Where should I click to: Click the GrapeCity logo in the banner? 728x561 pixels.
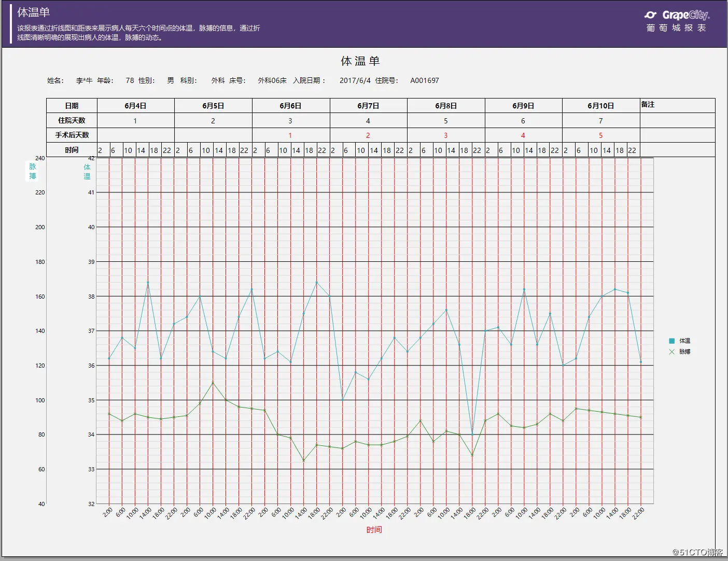coord(677,15)
